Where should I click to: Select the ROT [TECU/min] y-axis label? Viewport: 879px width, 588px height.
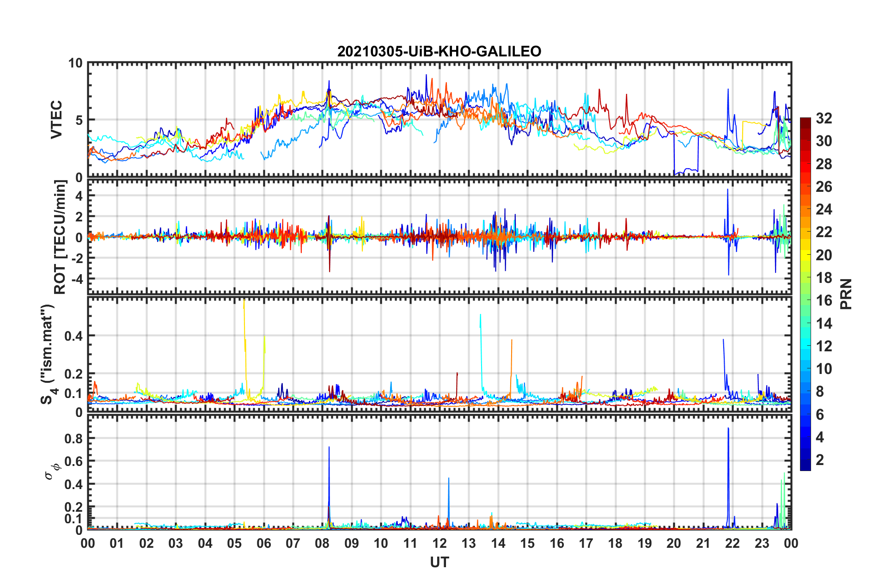(60, 237)
